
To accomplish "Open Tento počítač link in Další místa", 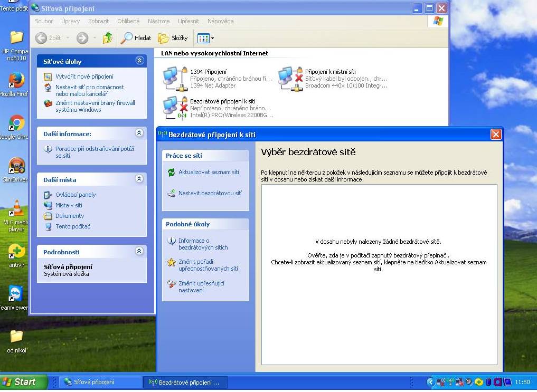I will (73, 226).
